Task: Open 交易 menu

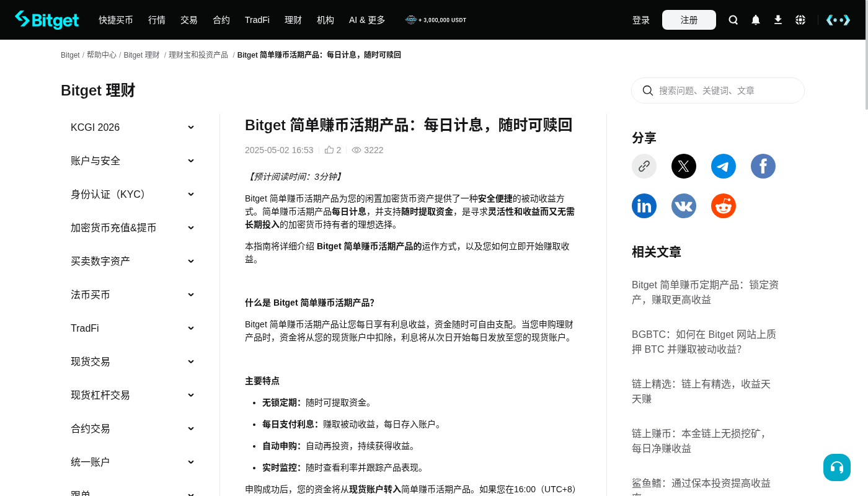Action: click(189, 20)
